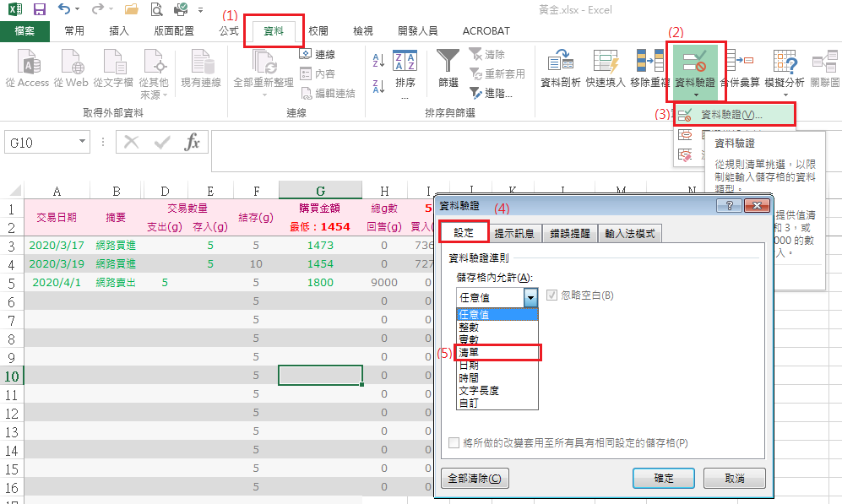Import data from Web
This screenshot has width=842, height=504.
pyautogui.click(x=71, y=68)
